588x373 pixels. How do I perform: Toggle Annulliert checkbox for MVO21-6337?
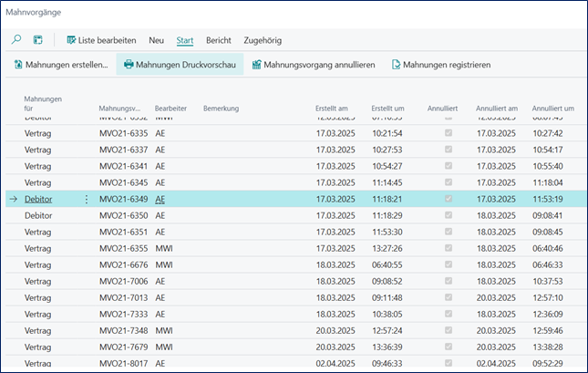pyautogui.click(x=449, y=150)
